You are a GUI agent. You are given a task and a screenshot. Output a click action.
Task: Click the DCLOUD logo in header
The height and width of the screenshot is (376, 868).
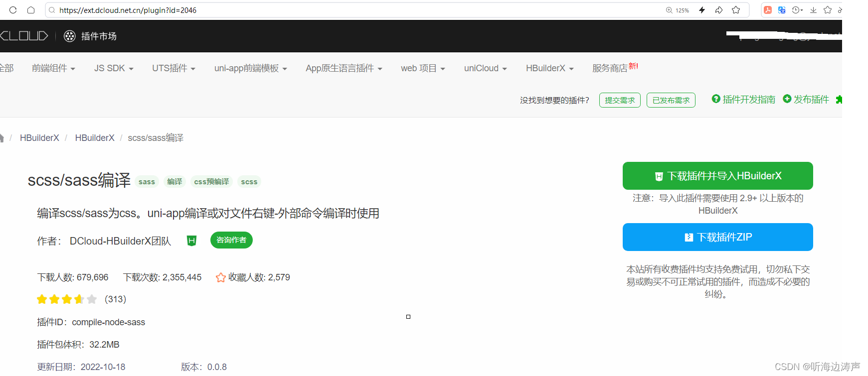[24, 36]
